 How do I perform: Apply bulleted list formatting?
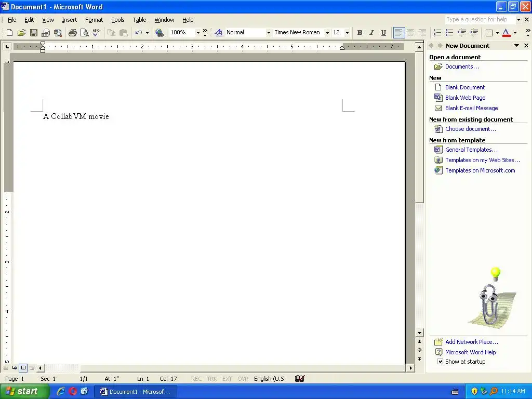[x=449, y=33]
